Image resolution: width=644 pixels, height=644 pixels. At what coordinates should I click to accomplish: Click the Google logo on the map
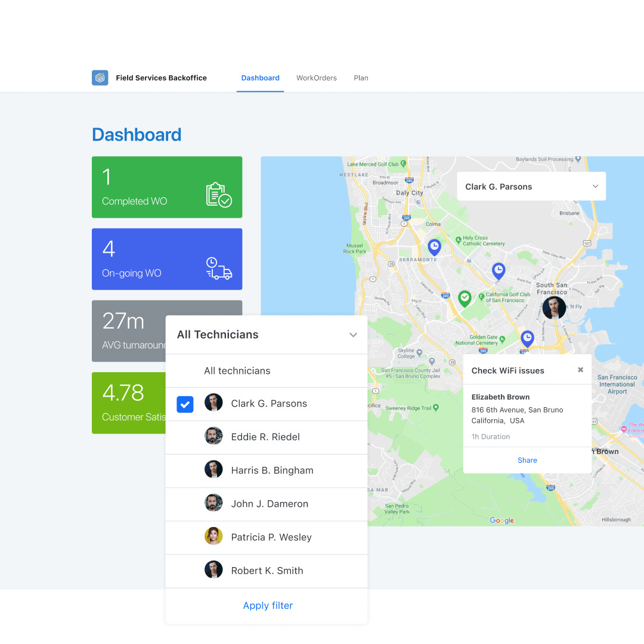tap(501, 520)
